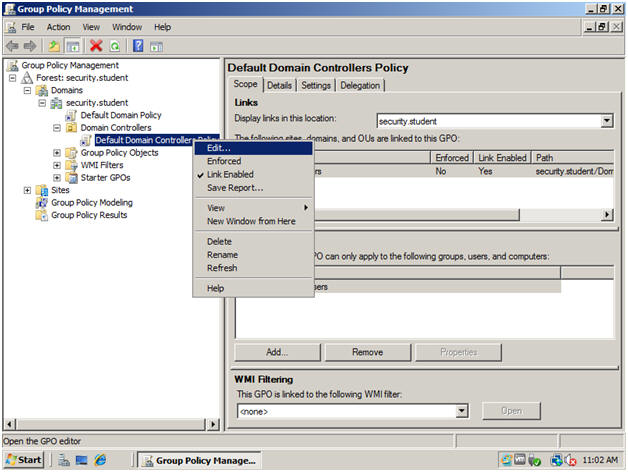Screen dimensions: 628x472
Task: Select Save Report... in context menu
Action: [253, 188]
